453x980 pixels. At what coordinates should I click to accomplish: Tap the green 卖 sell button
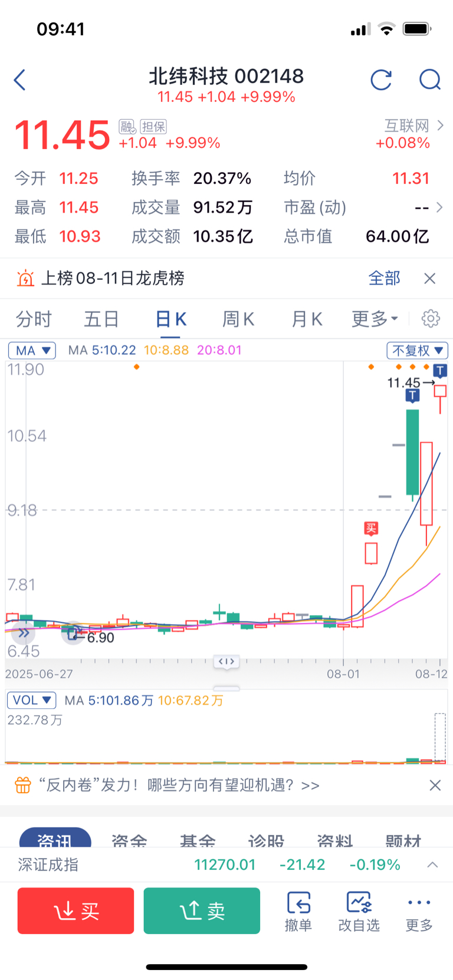click(202, 910)
